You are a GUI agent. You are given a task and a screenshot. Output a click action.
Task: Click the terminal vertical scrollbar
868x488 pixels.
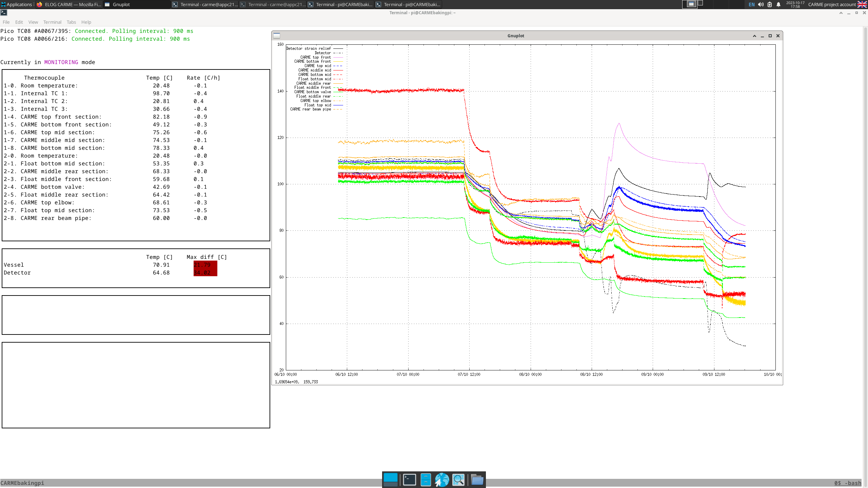click(x=865, y=237)
